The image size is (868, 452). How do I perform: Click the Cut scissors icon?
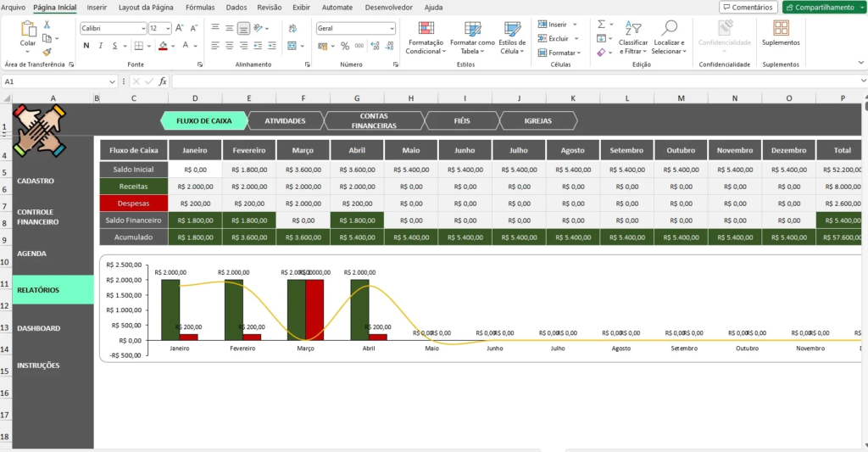[47, 25]
